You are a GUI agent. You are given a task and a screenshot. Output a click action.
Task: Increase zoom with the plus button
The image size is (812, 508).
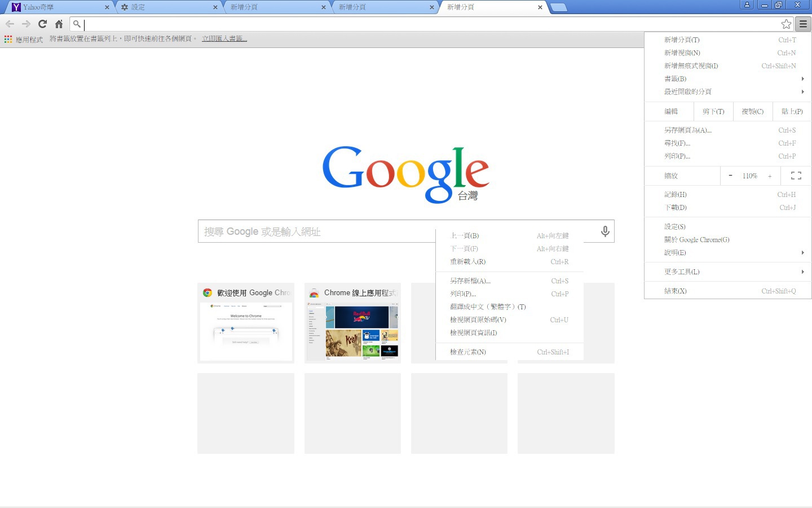[x=769, y=176]
